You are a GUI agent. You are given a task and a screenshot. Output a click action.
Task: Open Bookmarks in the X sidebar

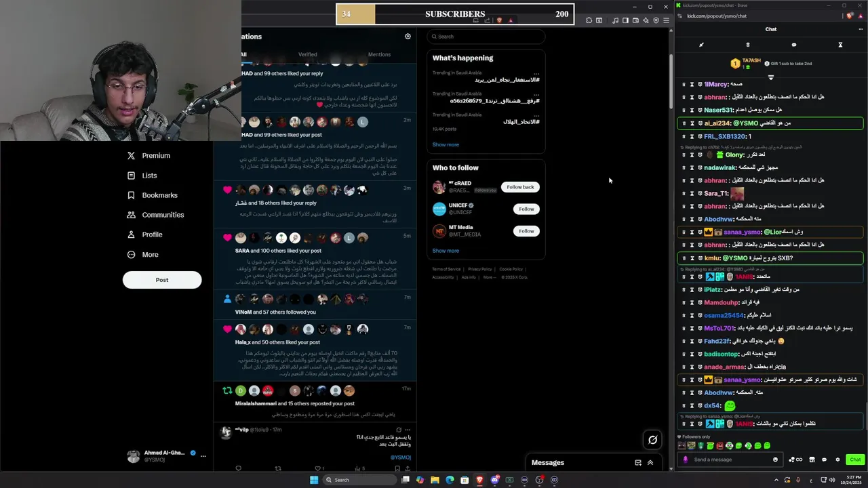pos(152,195)
